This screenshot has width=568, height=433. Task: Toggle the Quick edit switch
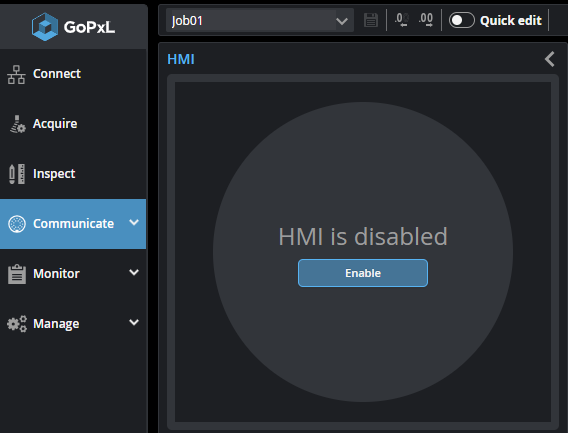click(x=462, y=20)
